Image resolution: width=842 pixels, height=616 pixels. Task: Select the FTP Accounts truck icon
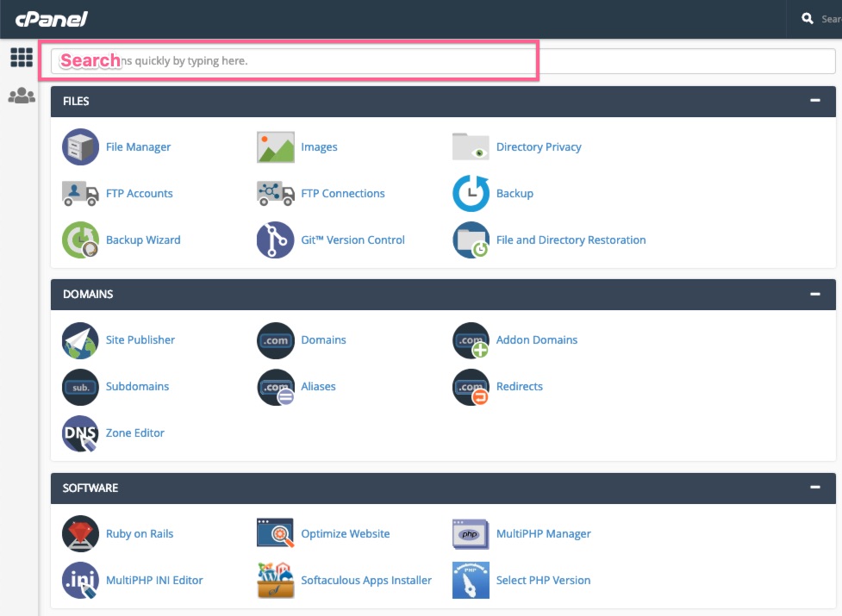[x=80, y=193]
